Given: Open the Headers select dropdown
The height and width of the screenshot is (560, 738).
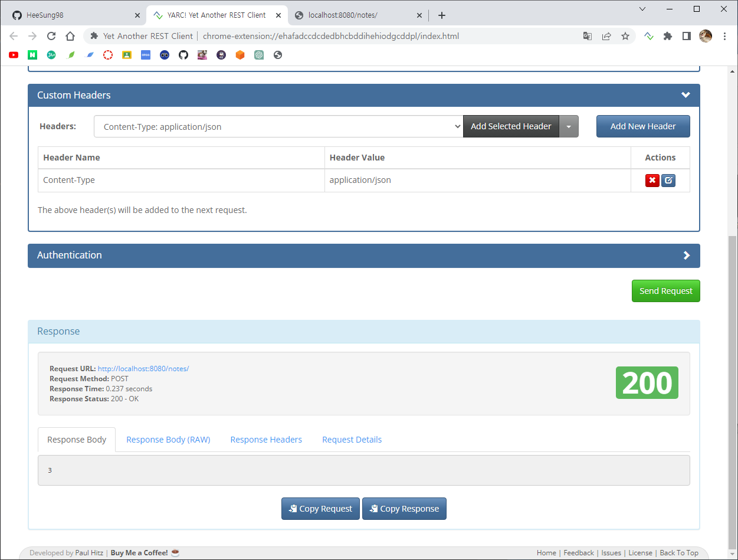Looking at the screenshot, I should point(278,126).
